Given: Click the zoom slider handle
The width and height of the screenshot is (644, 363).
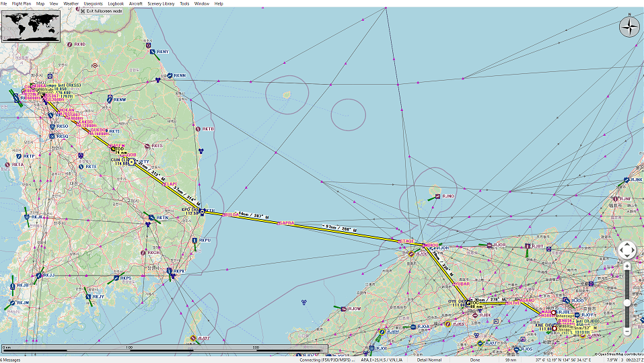Looking at the screenshot, I should coord(627,302).
